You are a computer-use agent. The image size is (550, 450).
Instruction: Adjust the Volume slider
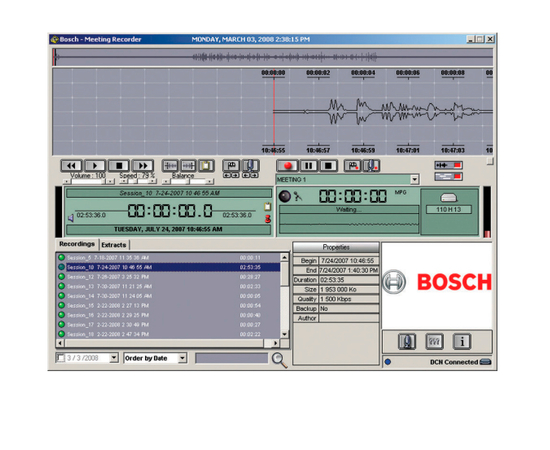[x=88, y=181]
